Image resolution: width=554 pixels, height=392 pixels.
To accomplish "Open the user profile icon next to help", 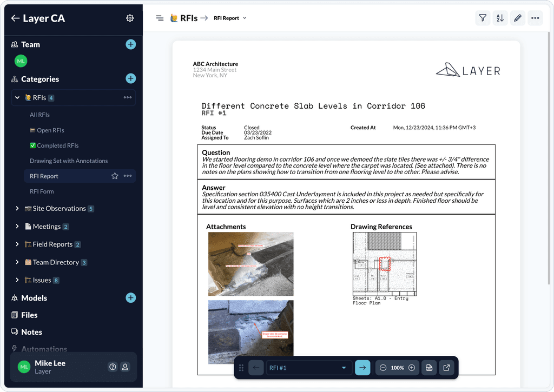I will 125,367.
